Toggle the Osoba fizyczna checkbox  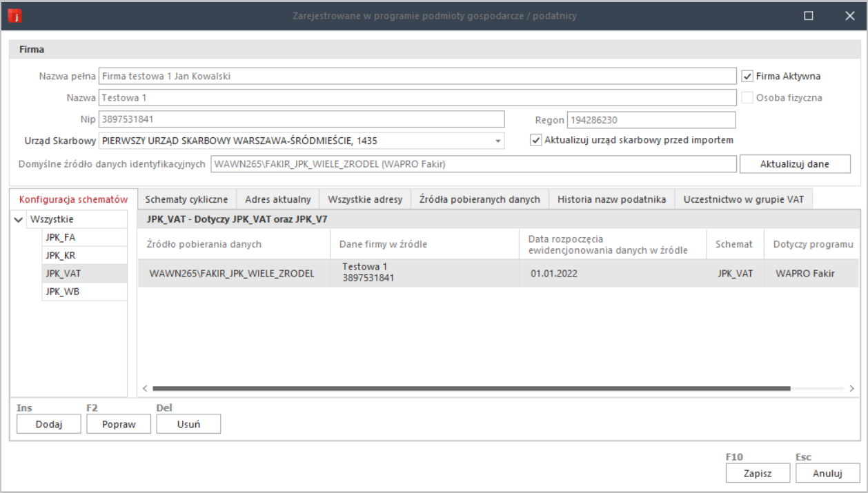(747, 98)
